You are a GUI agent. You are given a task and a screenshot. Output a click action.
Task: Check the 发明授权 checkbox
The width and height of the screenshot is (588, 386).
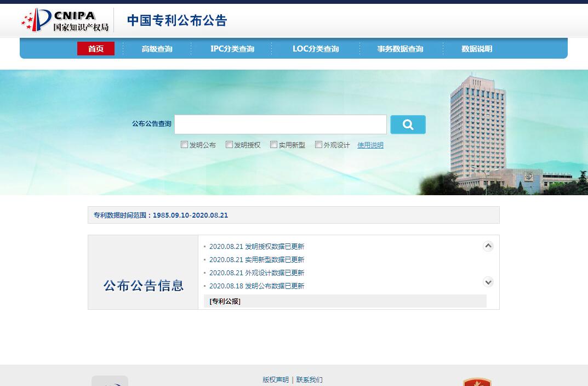229,145
